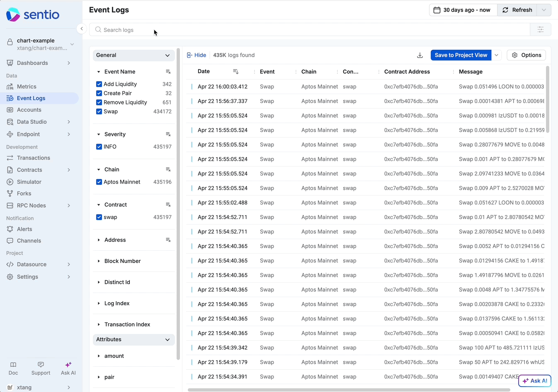Image resolution: width=558 pixels, height=392 pixels.
Task: Click the Refresh button
Action: [517, 10]
